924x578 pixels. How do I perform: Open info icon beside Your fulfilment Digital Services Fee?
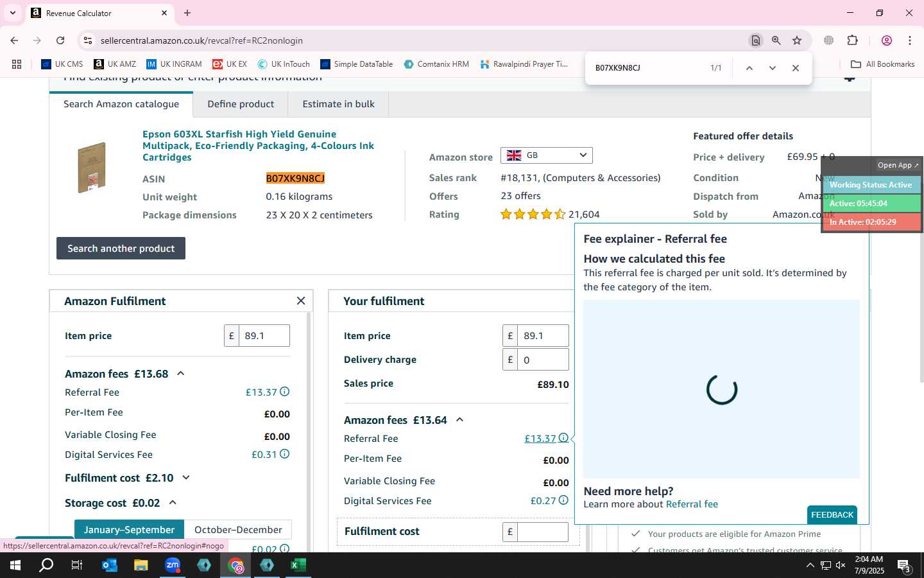pyautogui.click(x=563, y=500)
